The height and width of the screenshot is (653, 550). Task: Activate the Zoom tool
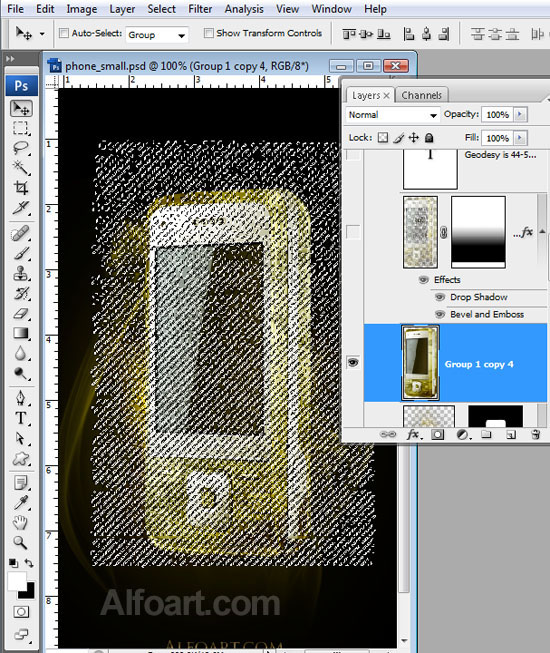click(x=20, y=542)
